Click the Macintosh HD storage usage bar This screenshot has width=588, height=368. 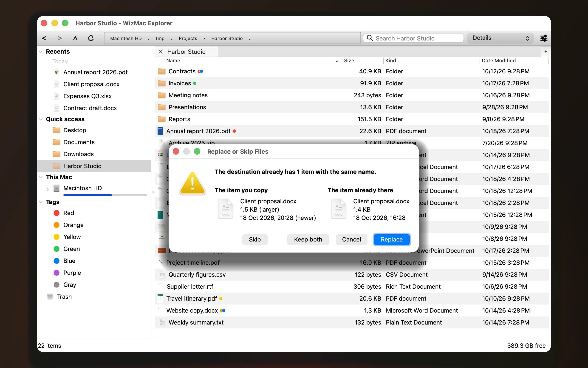coord(105,195)
